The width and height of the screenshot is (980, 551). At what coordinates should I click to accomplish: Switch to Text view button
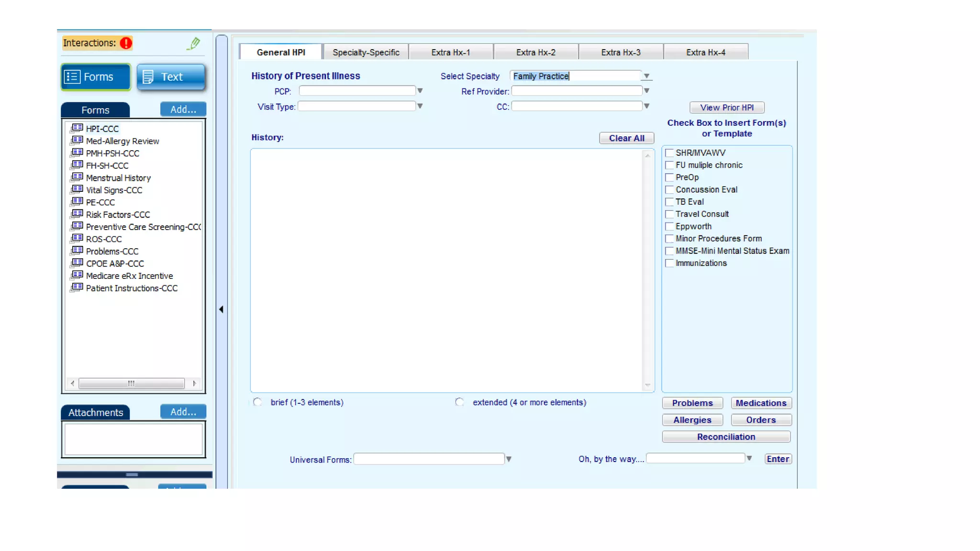click(171, 77)
